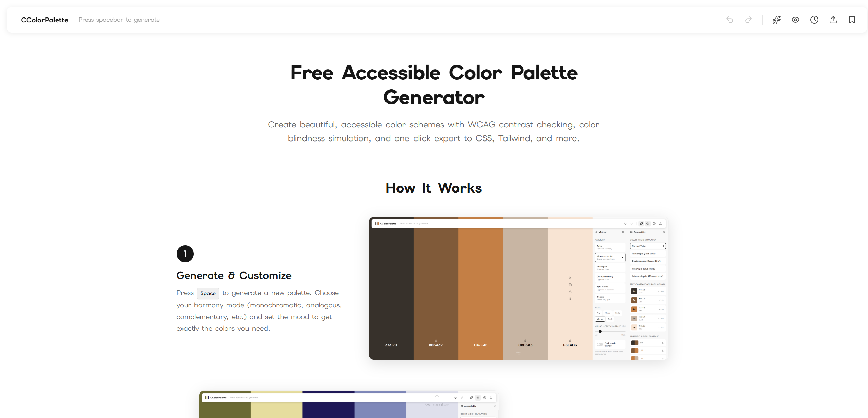The height and width of the screenshot is (418, 868).
Task: Close the Method panel
Action: (x=623, y=232)
